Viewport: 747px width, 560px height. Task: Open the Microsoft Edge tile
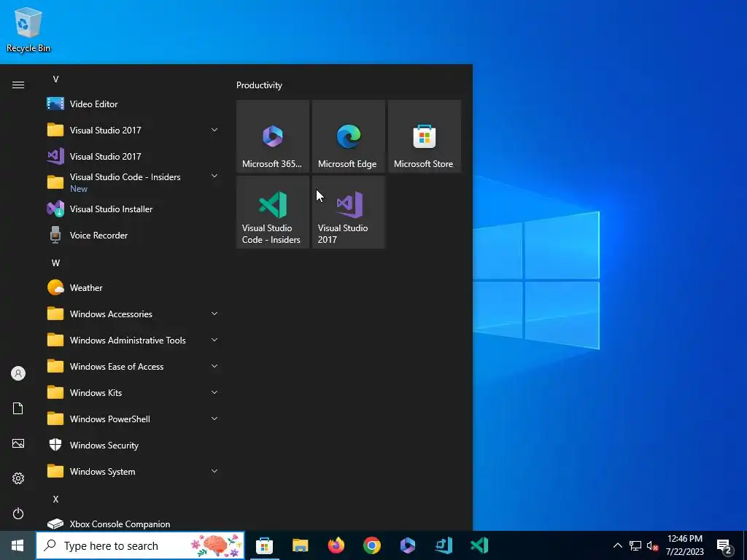tap(349, 136)
